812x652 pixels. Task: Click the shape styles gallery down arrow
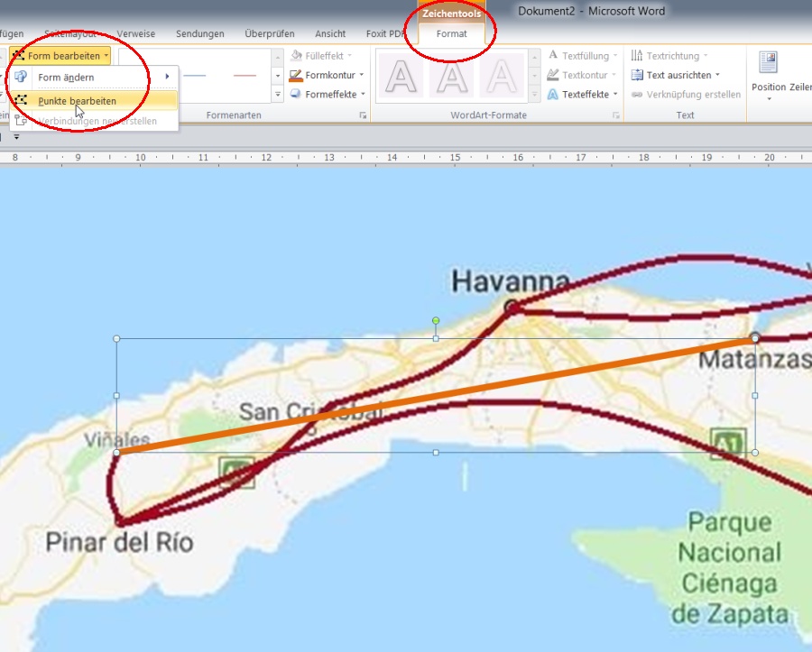pyautogui.click(x=278, y=76)
